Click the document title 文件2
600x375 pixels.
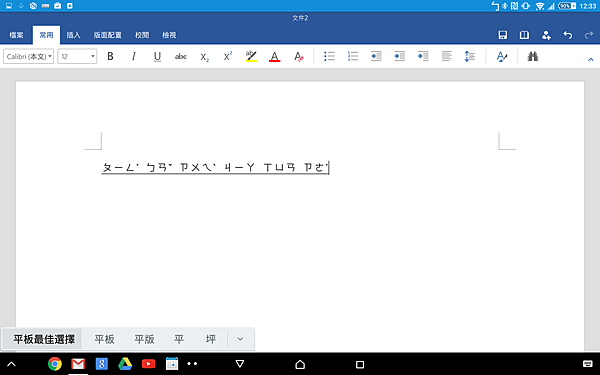point(300,18)
